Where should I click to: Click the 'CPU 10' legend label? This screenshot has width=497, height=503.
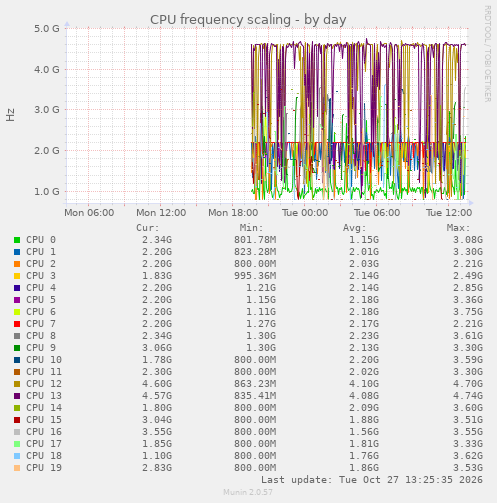(44, 360)
